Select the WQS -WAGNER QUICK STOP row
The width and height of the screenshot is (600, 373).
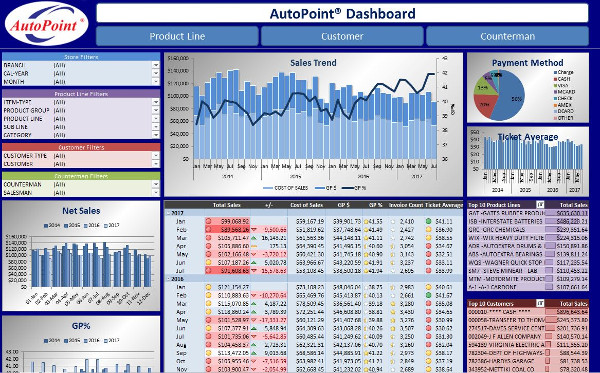[528, 262]
